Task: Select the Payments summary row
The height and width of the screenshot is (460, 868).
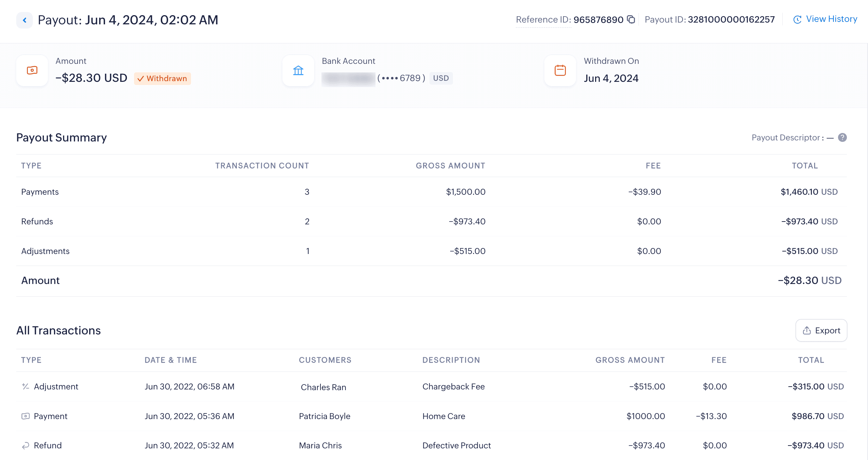Action: click(x=40, y=192)
